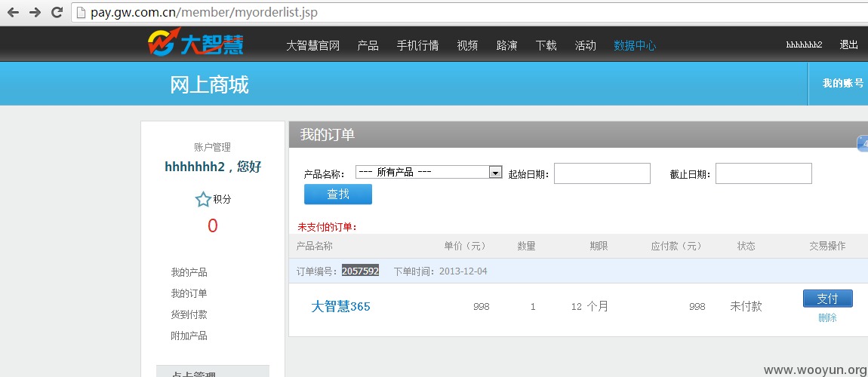Click the 起始日期 date field
Viewport: 868px width, 377px height.
(602, 173)
